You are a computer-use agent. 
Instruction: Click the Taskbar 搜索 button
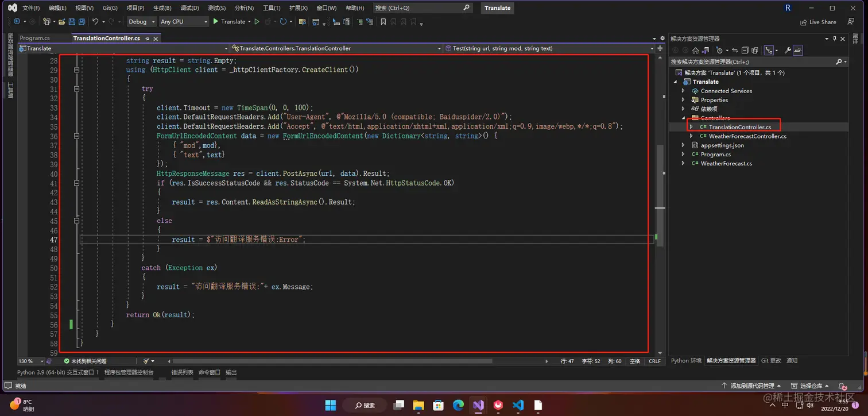coord(365,405)
